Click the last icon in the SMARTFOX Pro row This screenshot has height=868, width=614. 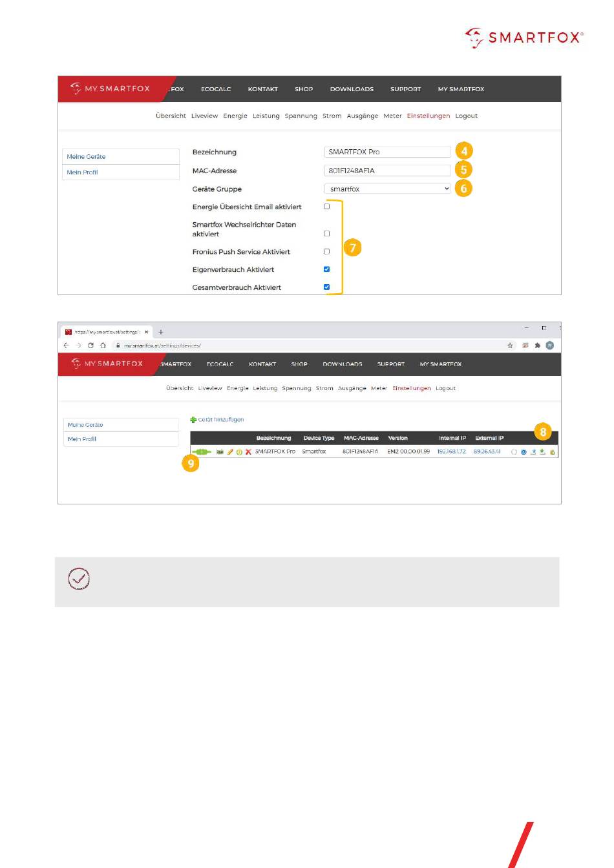[553, 452]
